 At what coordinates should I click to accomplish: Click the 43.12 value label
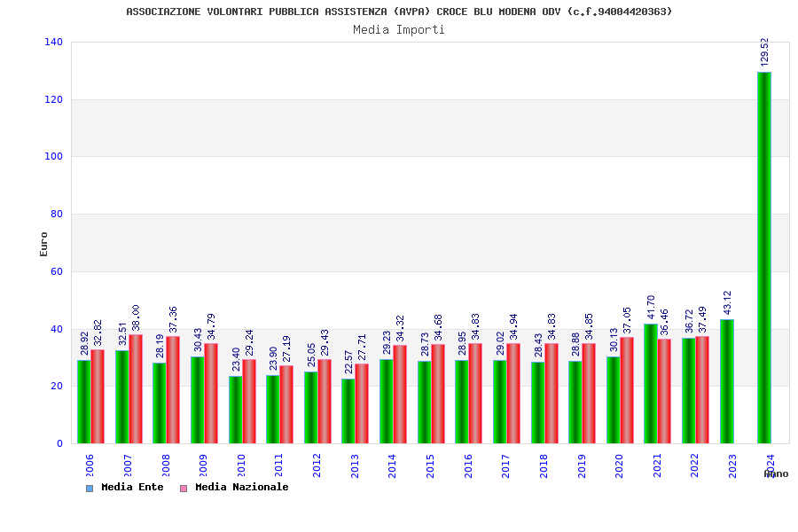[727, 302]
